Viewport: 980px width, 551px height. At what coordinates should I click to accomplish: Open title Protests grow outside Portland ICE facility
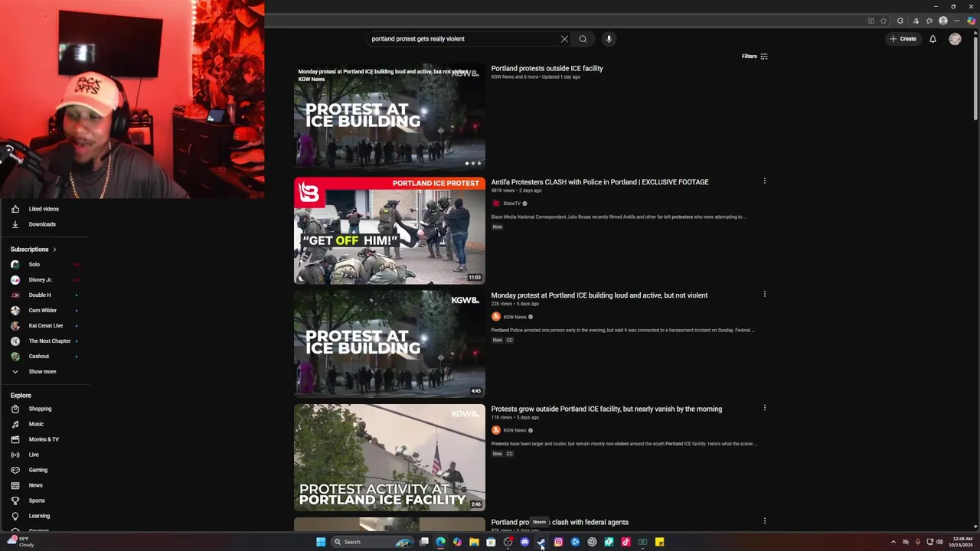tap(606, 409)
